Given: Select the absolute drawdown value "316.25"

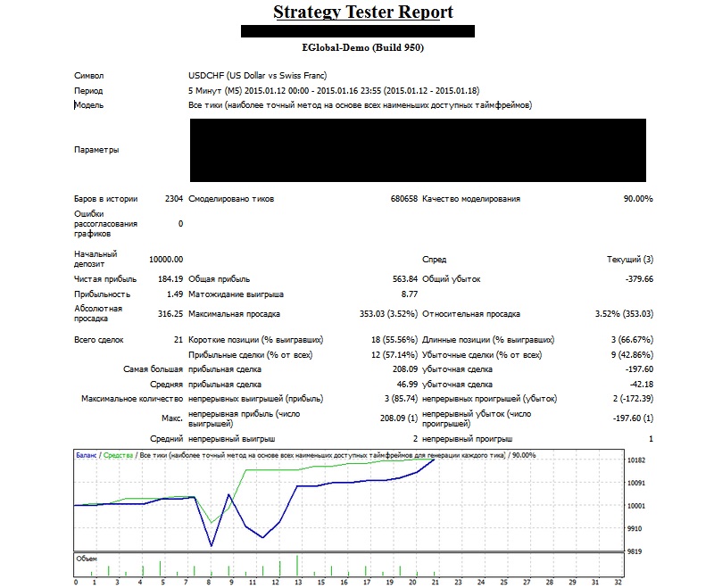Looking at the screenshot, I should point(170,314).
